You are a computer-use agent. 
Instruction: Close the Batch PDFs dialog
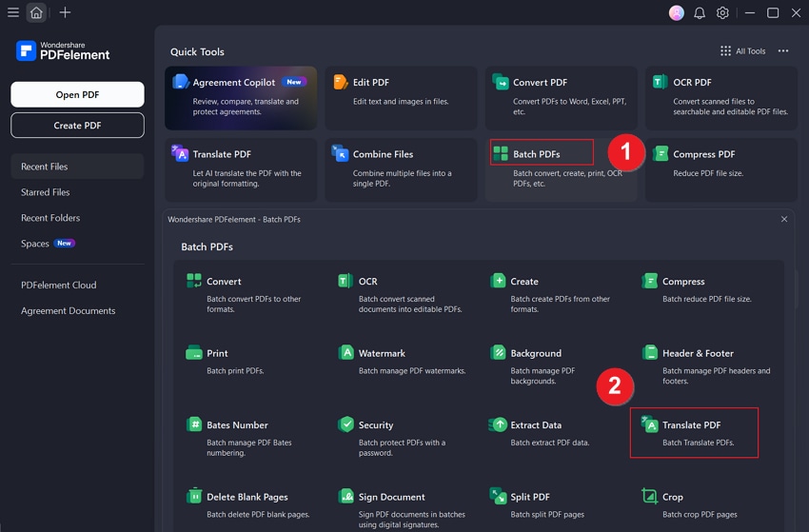pos(784,219)
